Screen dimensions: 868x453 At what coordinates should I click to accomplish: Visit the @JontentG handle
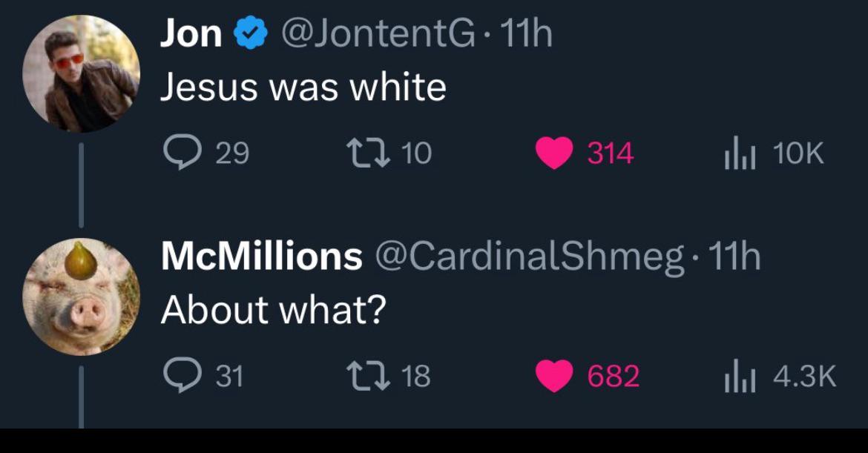click(x=378, y=34)
